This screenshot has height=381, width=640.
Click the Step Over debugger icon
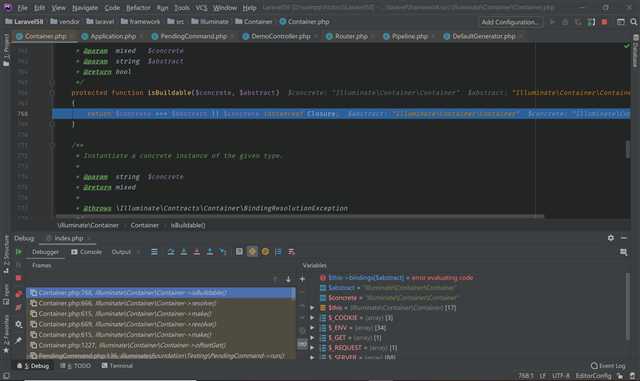[x=171, y=252]
